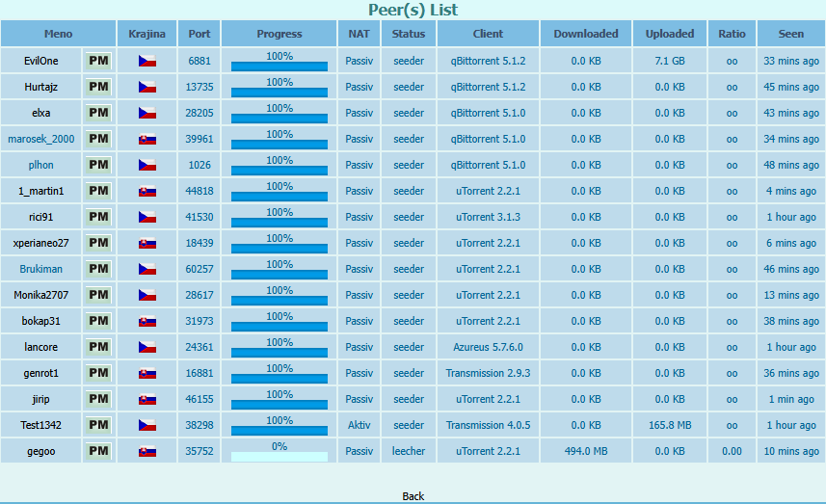Click 'Transmission 4.0.5' client cell
Screen dimensions: 826x504
tap(488, 425)
